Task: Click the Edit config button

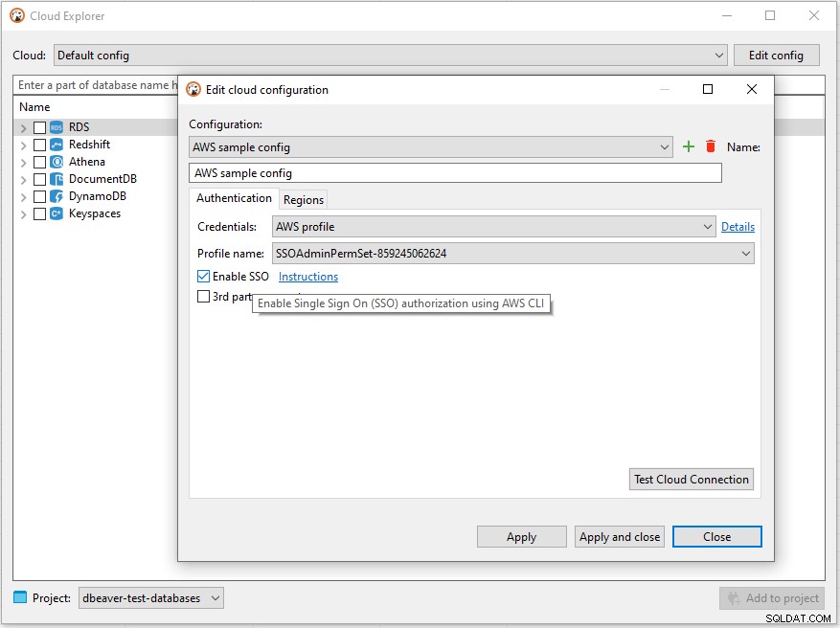Action: 776,56
